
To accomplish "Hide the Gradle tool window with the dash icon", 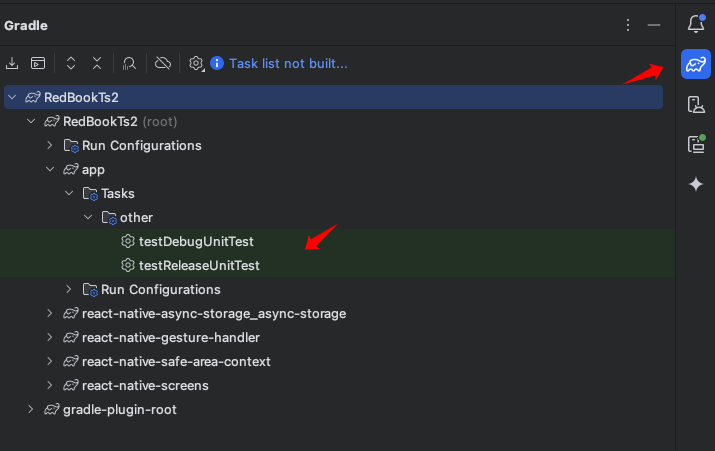I will point(654,25).
